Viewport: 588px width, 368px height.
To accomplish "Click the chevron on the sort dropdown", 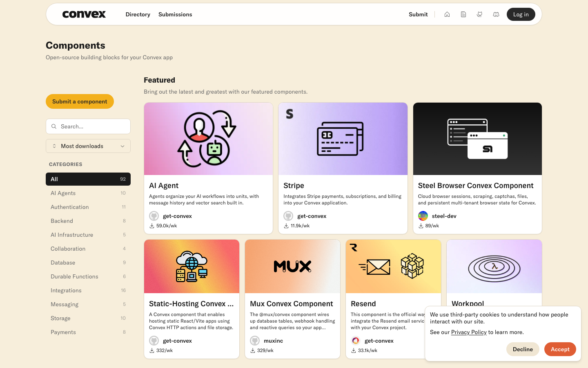I will point(122,146).
